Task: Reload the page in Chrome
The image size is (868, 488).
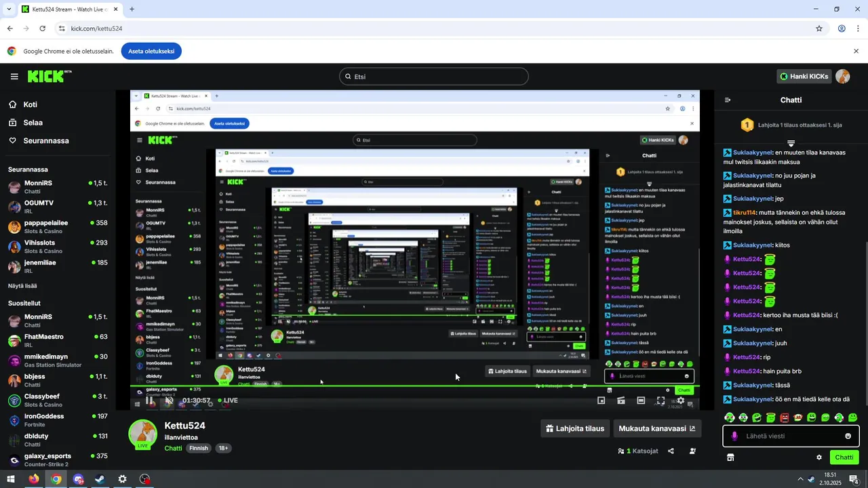Action: pos(42,28)
